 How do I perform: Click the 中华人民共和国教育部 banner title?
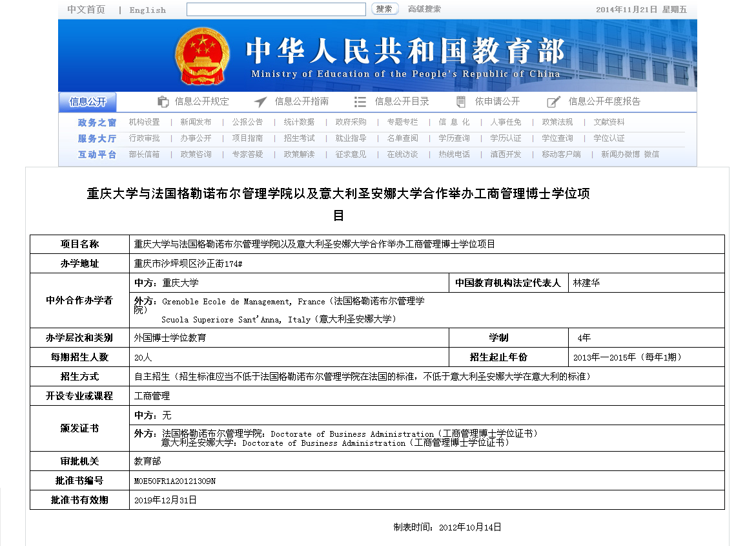tap(405, 50)
